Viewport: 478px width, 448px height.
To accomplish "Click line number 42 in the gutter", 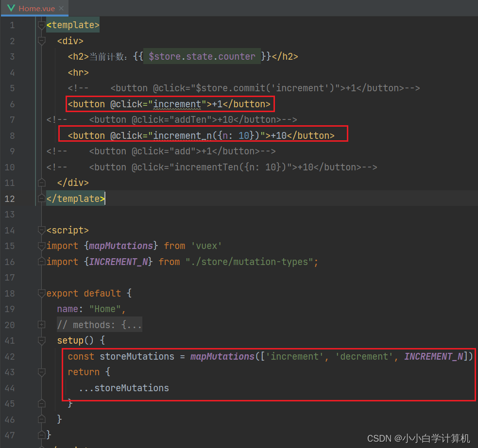I will (10, 357).
